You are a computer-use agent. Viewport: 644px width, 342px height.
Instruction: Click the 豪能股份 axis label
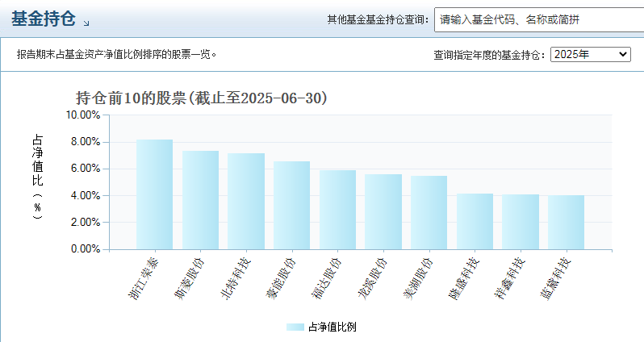[x=281, y=279]
